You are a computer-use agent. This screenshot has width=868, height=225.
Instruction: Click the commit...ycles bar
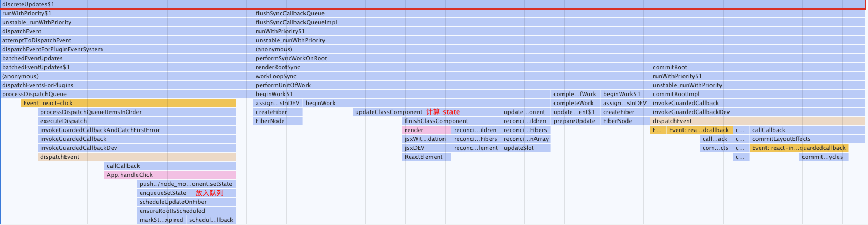coord(824,157)
